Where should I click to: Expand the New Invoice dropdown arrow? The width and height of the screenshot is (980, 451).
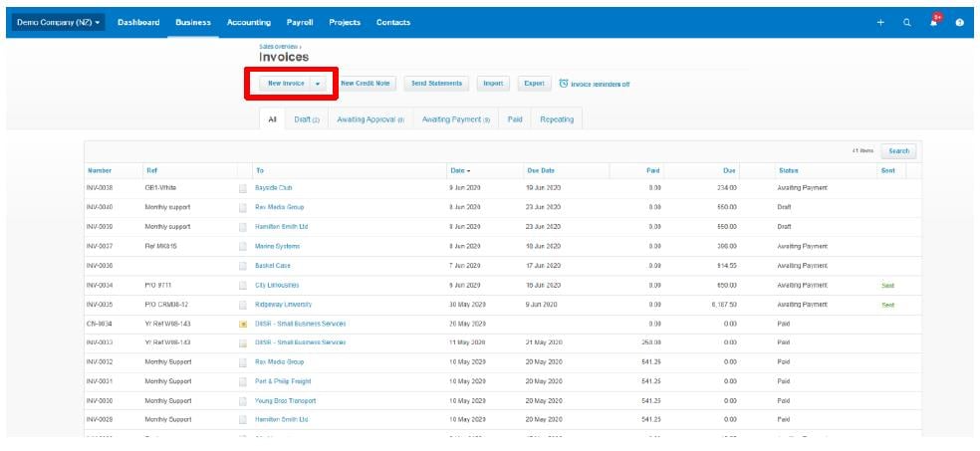tap(318, 84)
